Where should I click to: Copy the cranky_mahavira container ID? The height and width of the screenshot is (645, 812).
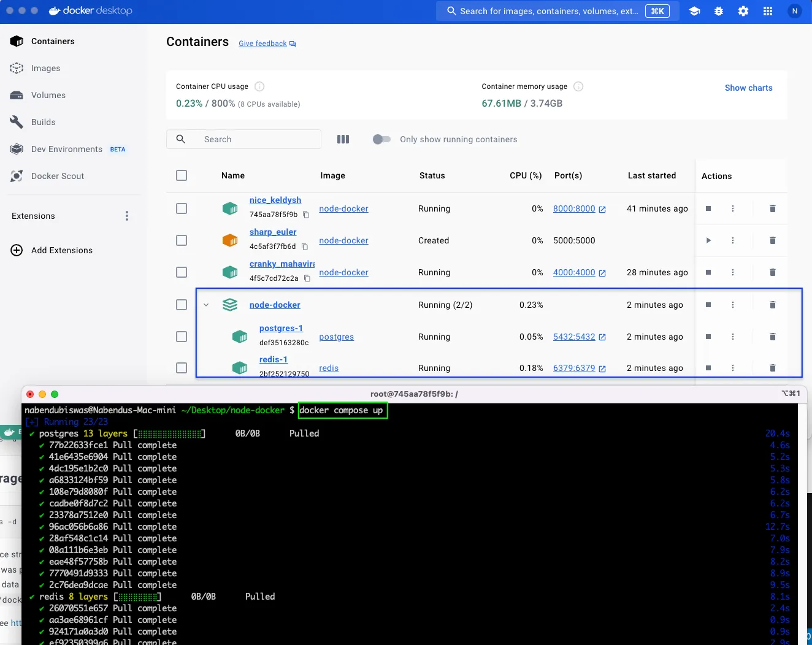(307, 278)
